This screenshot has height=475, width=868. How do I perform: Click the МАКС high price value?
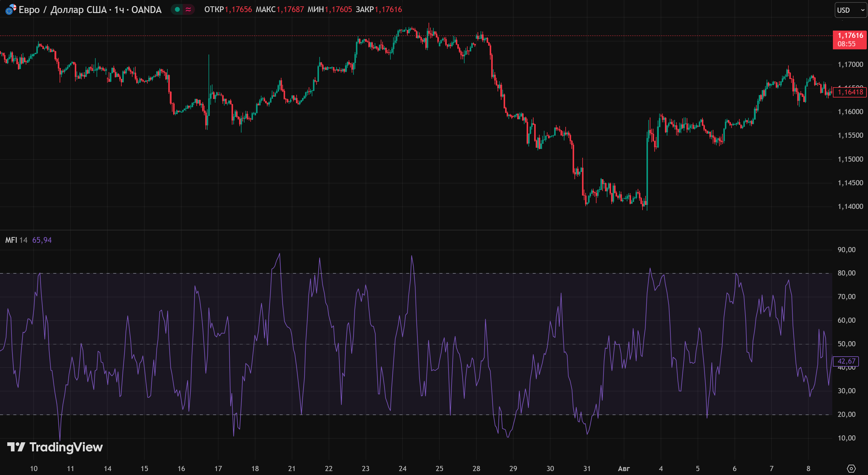[x=290, y=9]
